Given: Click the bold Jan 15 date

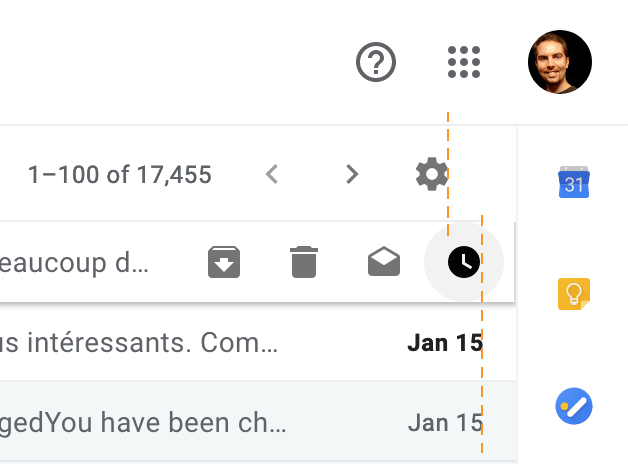Looking at the screenshot, I should [444, 343].
